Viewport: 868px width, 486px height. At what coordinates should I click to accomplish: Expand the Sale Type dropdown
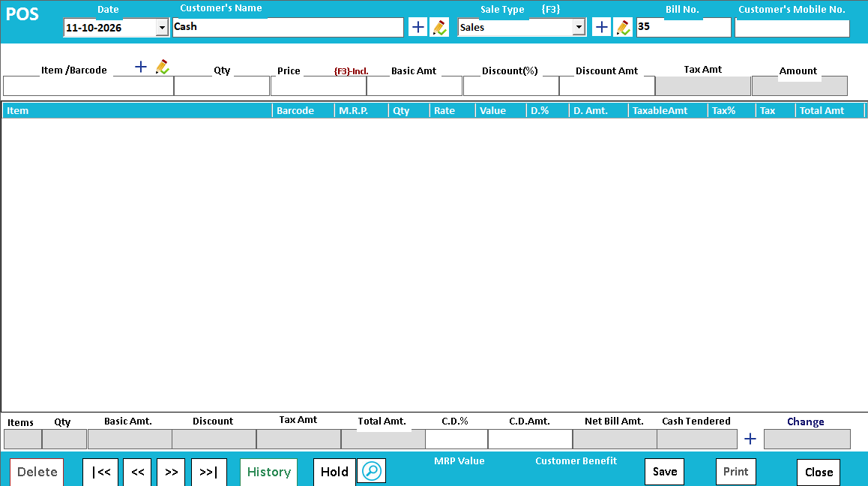[x=579, y=27]
